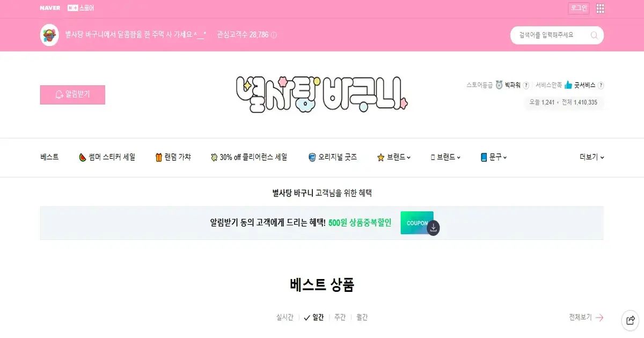Open the 베스트 menu item

(x=49, y=157)
